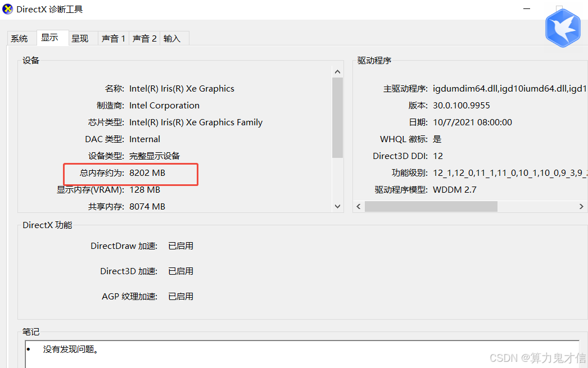Click the notes box text 没有发现问题
The image size is (588, 368).
tap(71, 349)
